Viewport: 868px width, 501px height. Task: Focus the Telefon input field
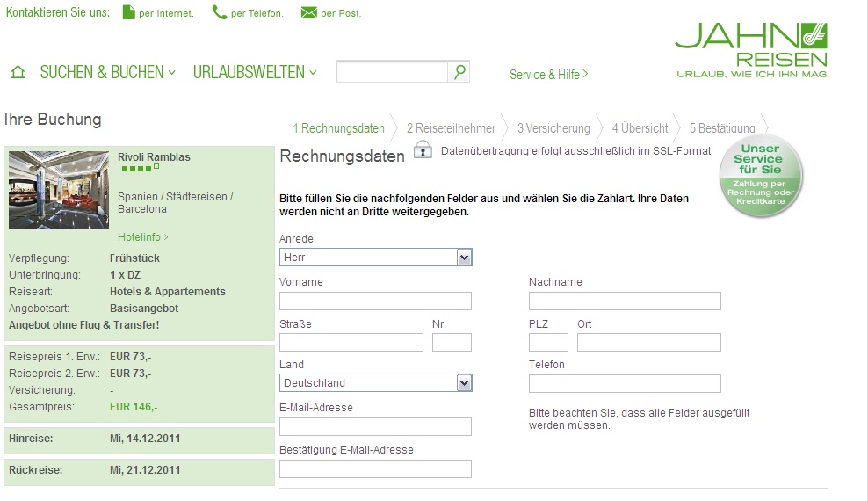pos(625,383)
